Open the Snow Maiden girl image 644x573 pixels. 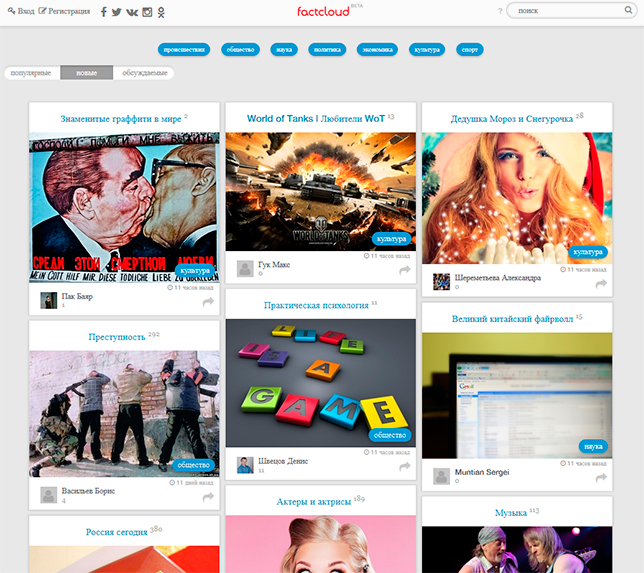[517, 198]
